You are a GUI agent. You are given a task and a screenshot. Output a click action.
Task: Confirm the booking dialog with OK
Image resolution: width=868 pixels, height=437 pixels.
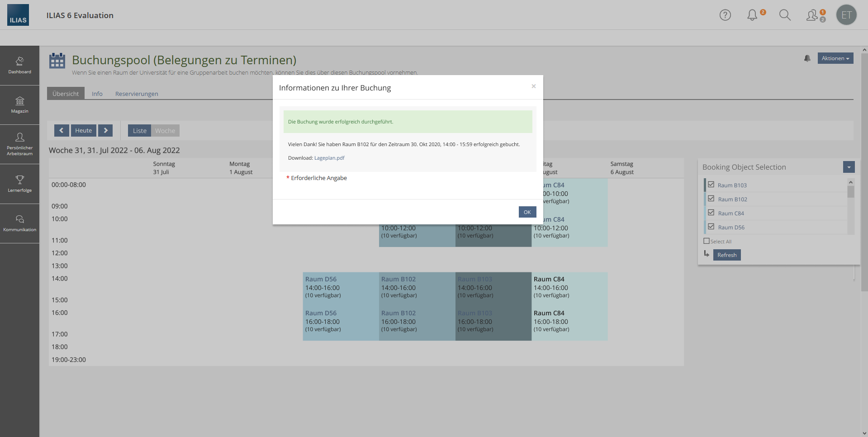[527, 212]
